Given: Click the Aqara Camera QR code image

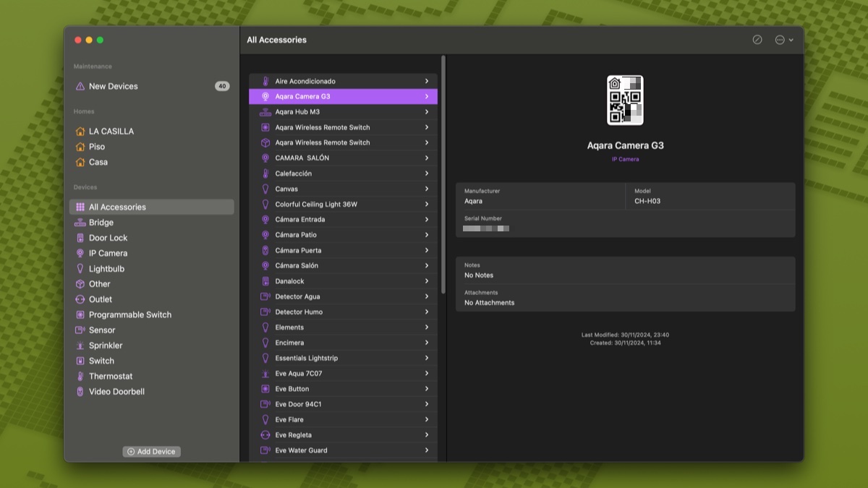Looking at the screenshot, I should point(625,100).
